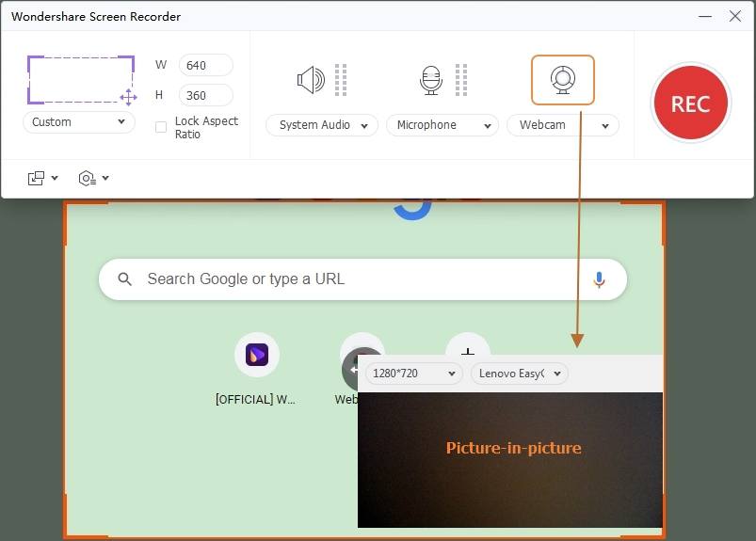Open the Lenovo EasyCamera dropdown
The image size is (756, 541).
520,374
